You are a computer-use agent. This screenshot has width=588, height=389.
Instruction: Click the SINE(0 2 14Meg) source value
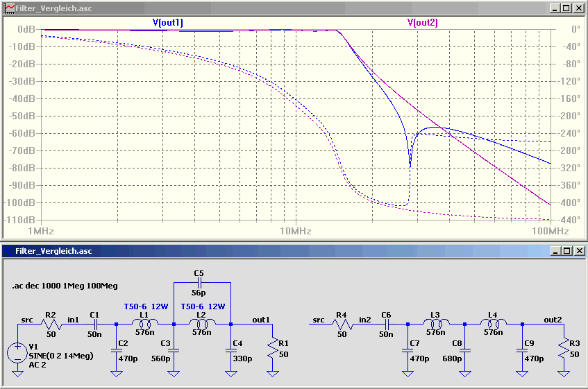click(x=61, y=356)
